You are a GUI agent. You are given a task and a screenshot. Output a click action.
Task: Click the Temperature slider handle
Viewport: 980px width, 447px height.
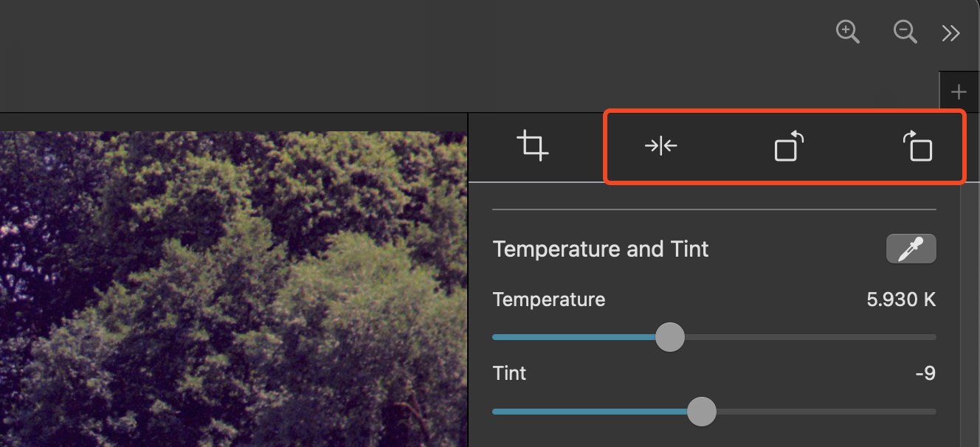pos(670,337)
